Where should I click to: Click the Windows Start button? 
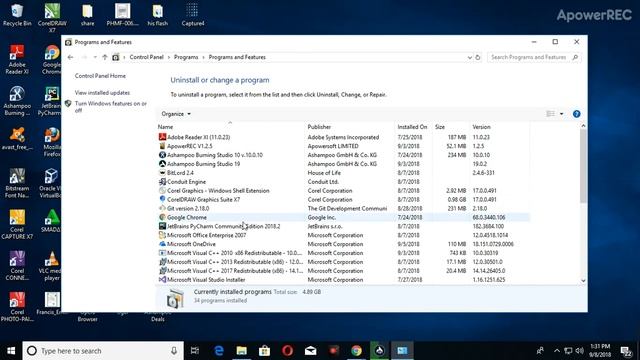coord(11,351)
